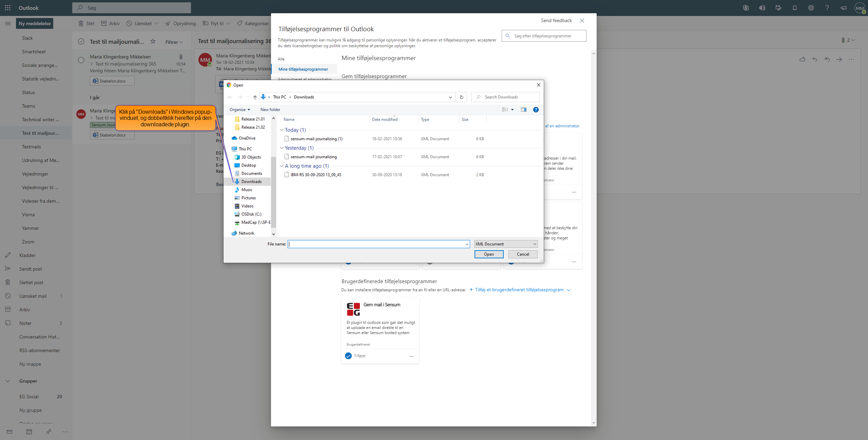Image resolution: width=868 pixels, height=440 pixels.
Task: Switch to the 'Mine tilføjelsesprogrammer' tab
Action: coord(303,69)
